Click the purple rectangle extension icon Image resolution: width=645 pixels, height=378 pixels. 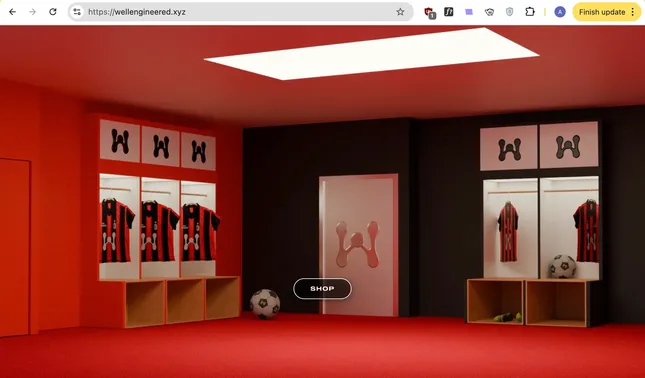point(469,12)
